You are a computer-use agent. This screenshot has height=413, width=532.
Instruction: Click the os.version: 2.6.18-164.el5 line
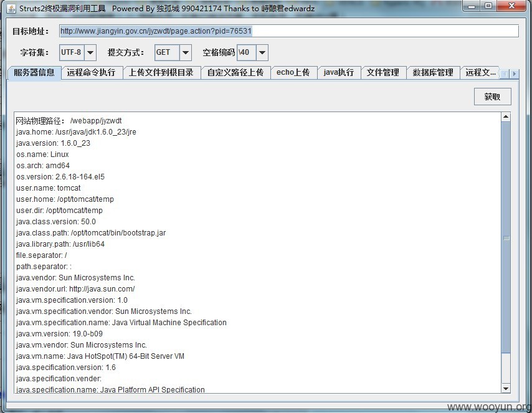[60, 177]
